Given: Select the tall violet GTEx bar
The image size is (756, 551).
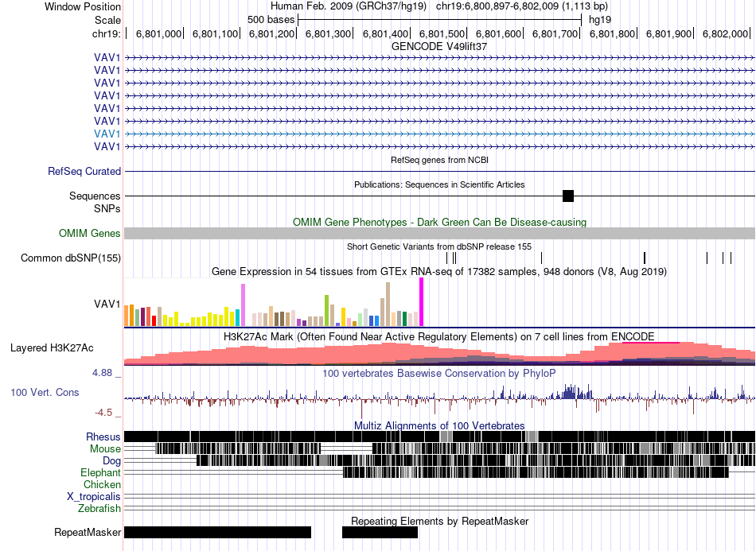Looking at the screenshot, I should [243, 305].
